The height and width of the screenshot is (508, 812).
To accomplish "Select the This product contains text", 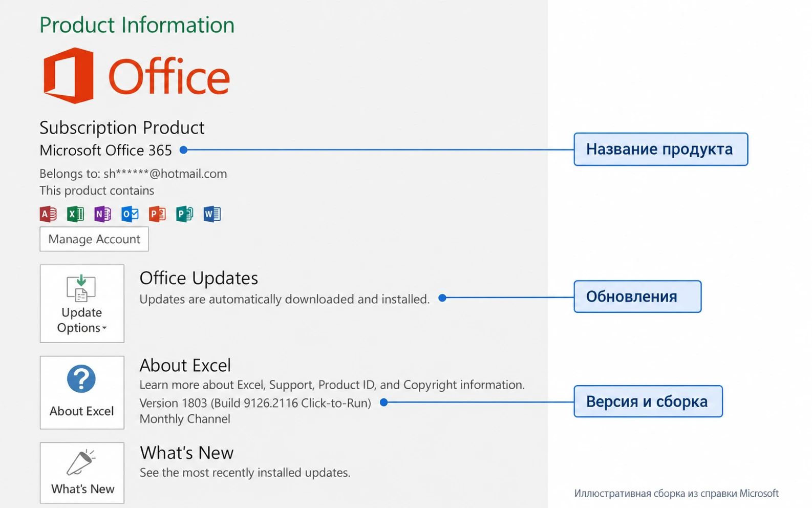I will coord(97,190).
